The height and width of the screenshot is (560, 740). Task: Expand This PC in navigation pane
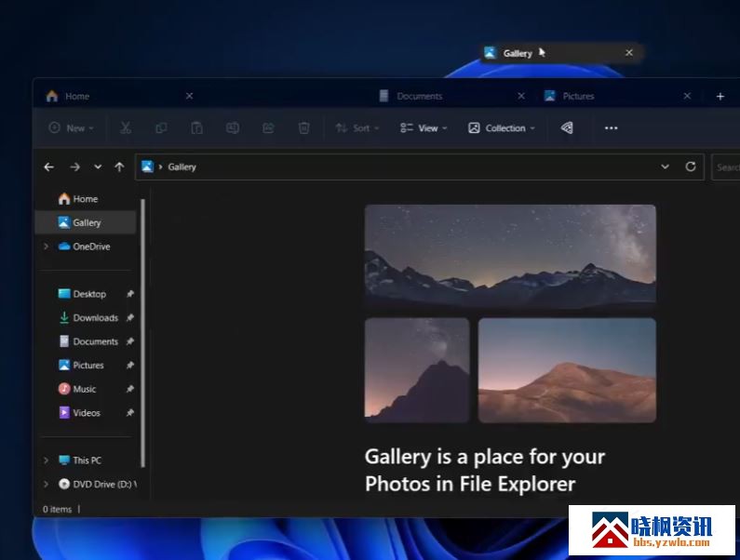(x=46, y=460)
